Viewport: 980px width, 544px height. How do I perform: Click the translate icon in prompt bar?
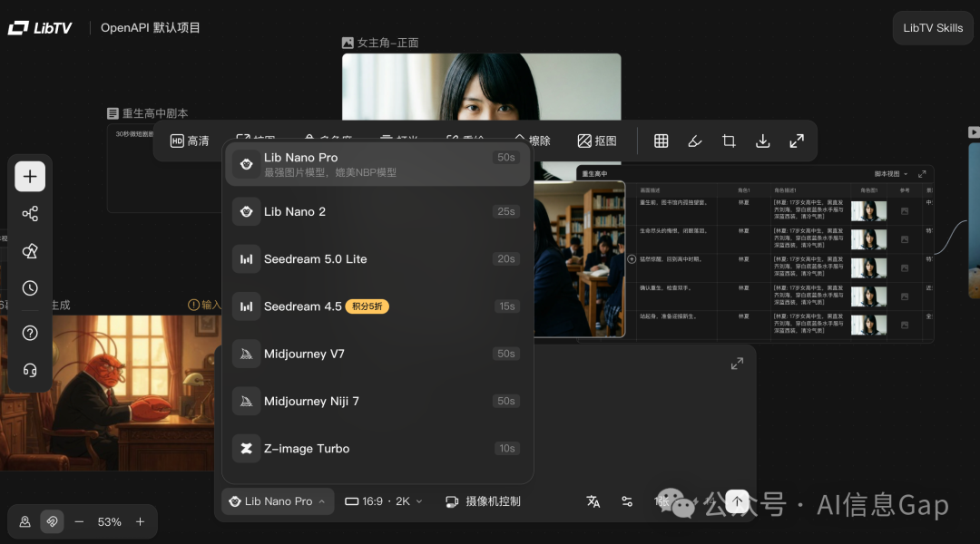tap(593, 501)
